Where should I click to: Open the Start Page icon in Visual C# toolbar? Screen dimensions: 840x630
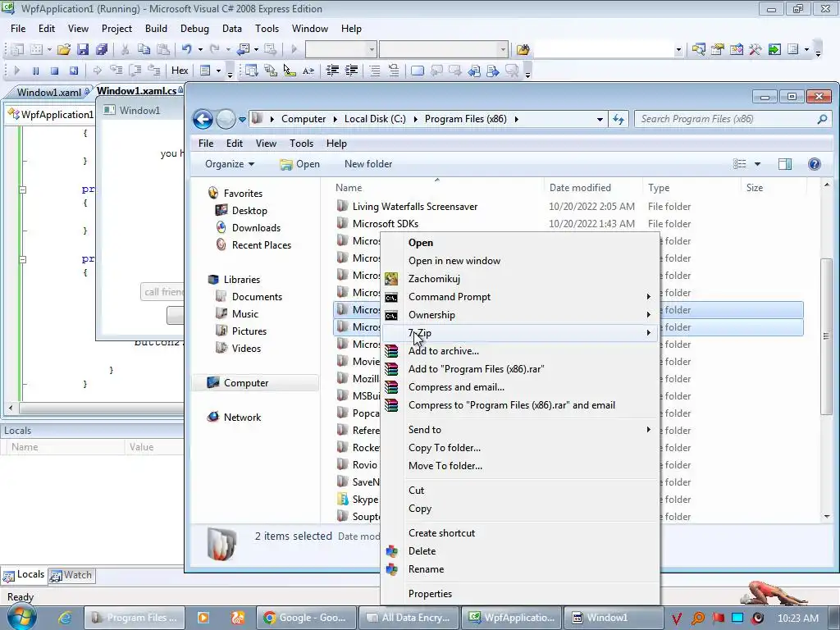[774, 49]
